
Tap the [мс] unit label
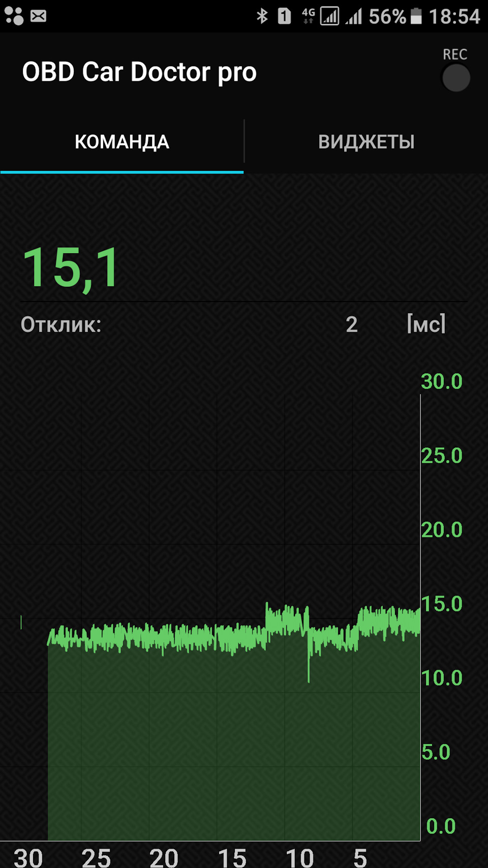(x=426, y=323)
